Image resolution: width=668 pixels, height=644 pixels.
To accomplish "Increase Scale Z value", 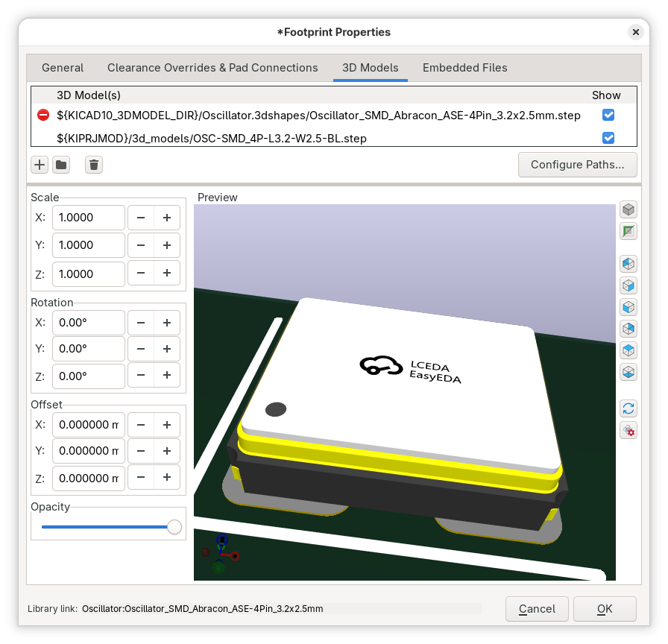I will [x=167, y=273].
